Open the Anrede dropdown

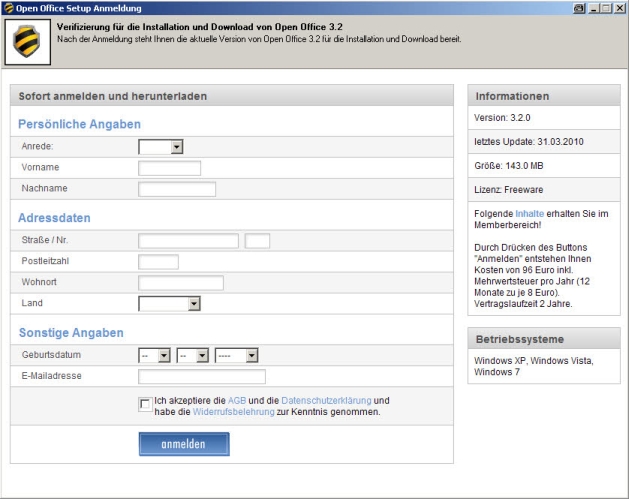pos(161,147)
